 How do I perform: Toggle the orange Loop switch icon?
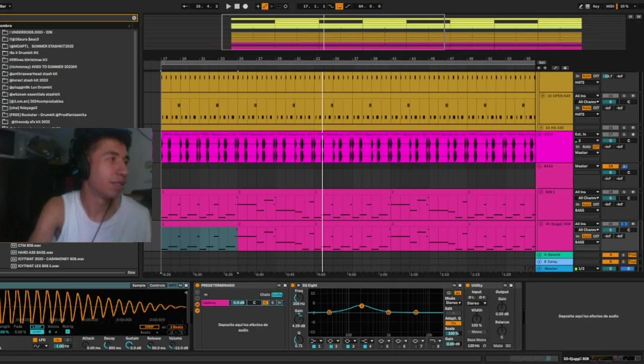click(x=339, y=6)
